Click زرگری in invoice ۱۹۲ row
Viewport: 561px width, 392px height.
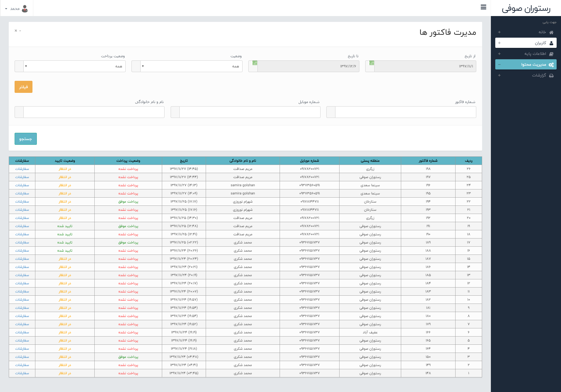(x=370, y=218)
